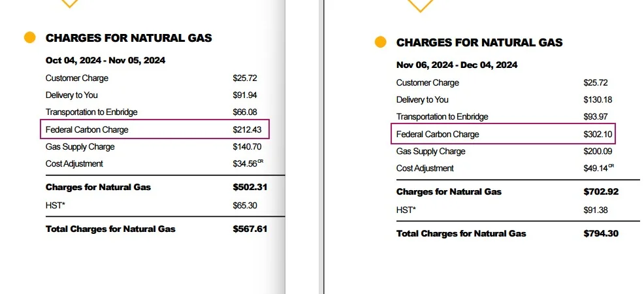Click the yellow bullet beside left Charges heading

[x=30, y=37]
